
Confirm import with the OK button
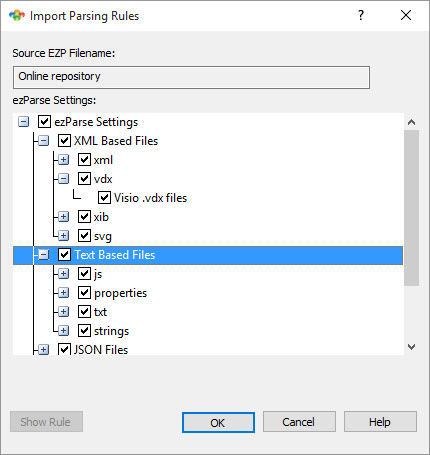pyautogui.click(x=218, y=422)
